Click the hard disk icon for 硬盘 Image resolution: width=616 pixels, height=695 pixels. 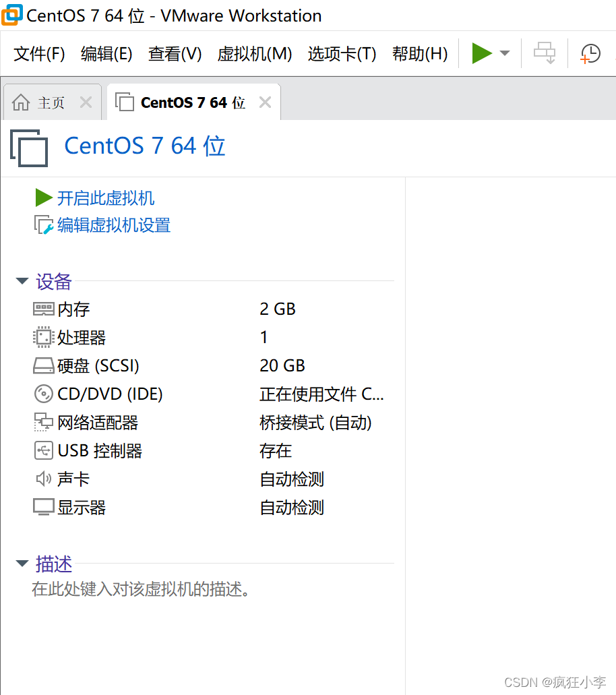point(43,365)
